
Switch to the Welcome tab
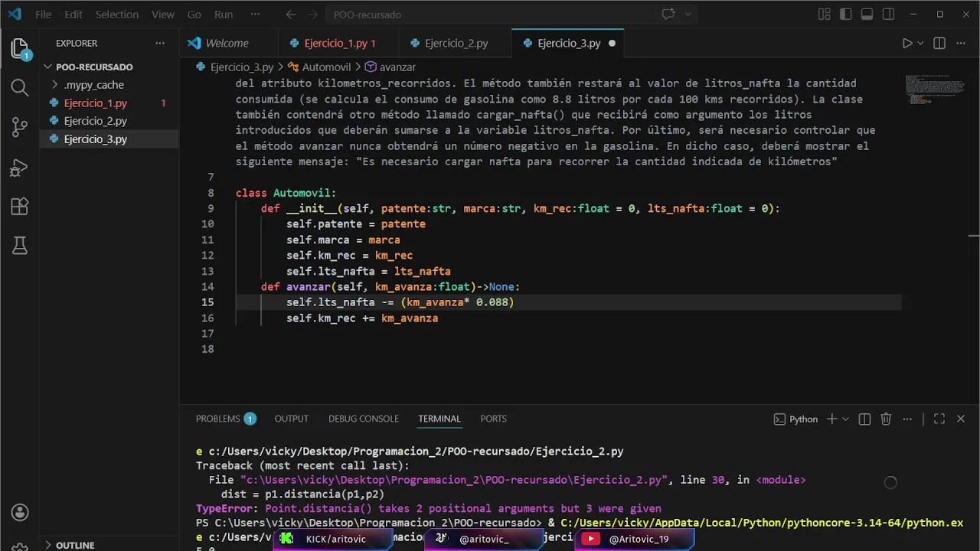coord(227,44)
